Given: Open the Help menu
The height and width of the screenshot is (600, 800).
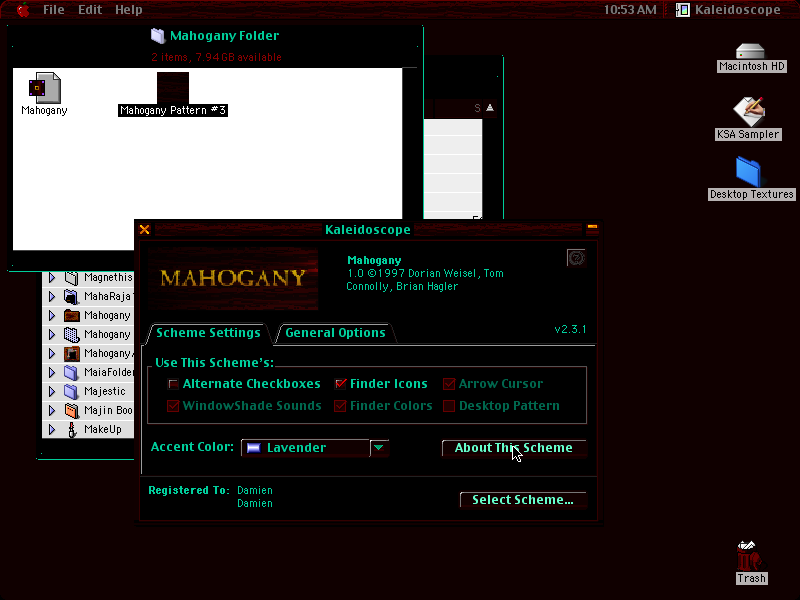Looking at the screenshot, I should point(129,10).
